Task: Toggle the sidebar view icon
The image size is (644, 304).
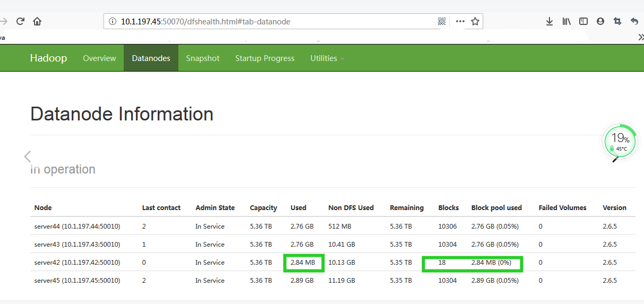Action: point(583,21)
